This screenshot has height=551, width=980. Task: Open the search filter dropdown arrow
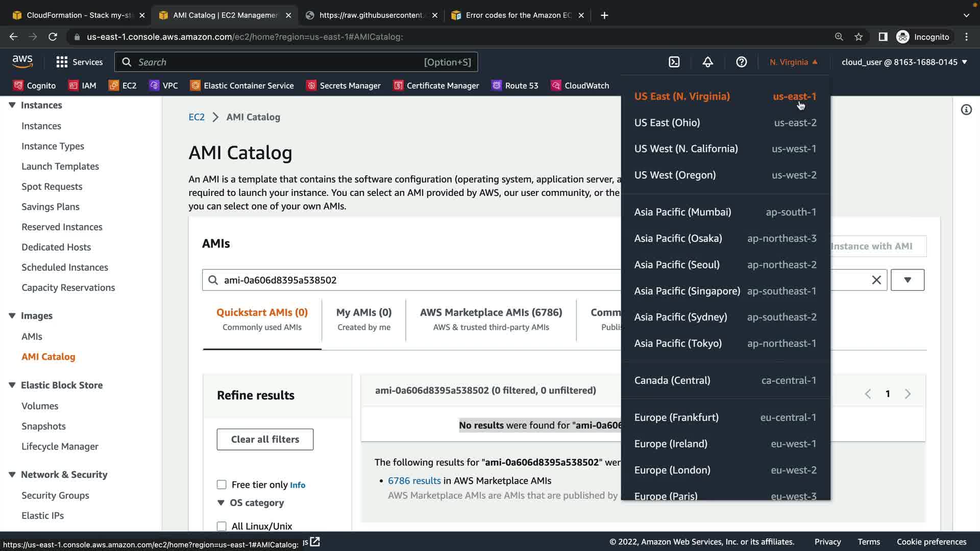click(x=907, y=280)
